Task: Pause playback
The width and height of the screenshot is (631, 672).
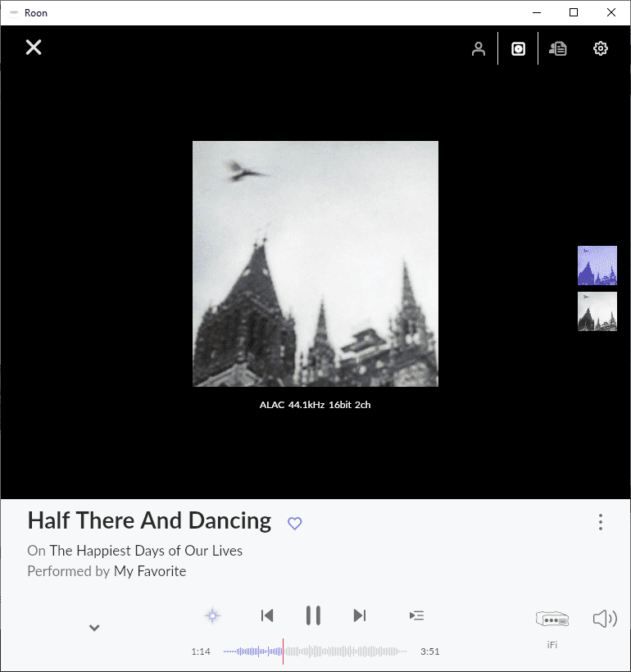Action: [313, 615]
